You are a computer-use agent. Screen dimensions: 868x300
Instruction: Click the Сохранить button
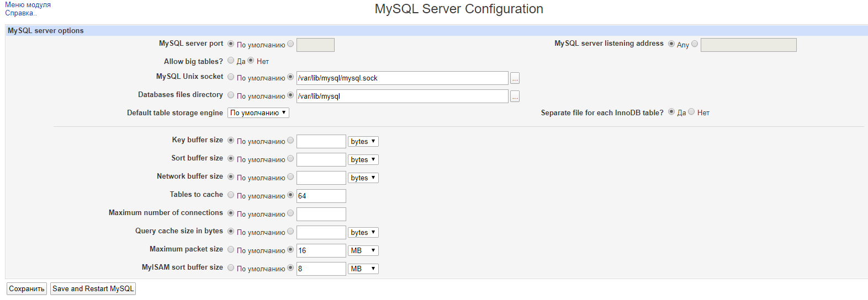(27, 288)
